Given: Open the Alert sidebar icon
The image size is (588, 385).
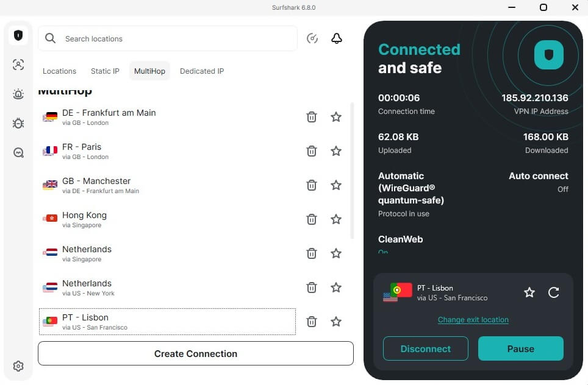Looking at the screenshot, I should [x=18, y=94].
